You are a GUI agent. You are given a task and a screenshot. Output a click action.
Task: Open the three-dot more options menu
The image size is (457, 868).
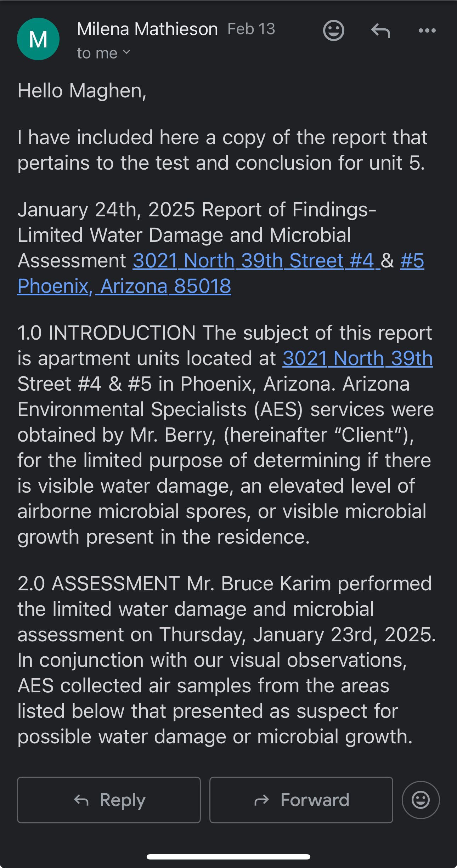tap(427, 30)
